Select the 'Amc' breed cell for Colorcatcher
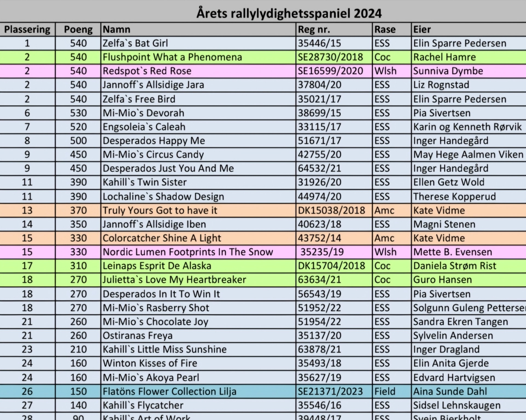Image resolution: width=526 pixels, height=420 pixels. click(384, 238)
